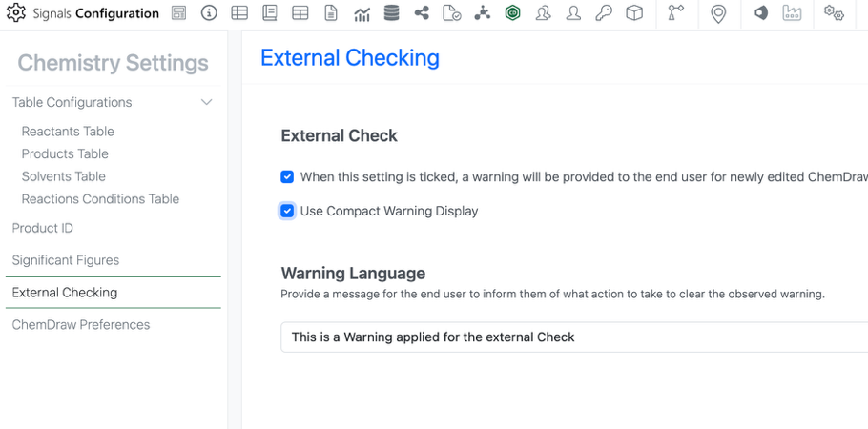Click the Warning Language message input field

pyautogui.click(x=574, y=337)
